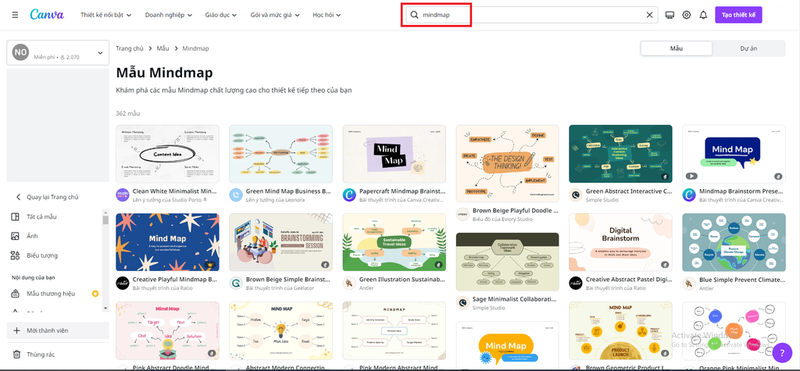
Task: Open the Papercraft Mindmap Brainstorm thumbnail
Action: click(x=394, y=154)
